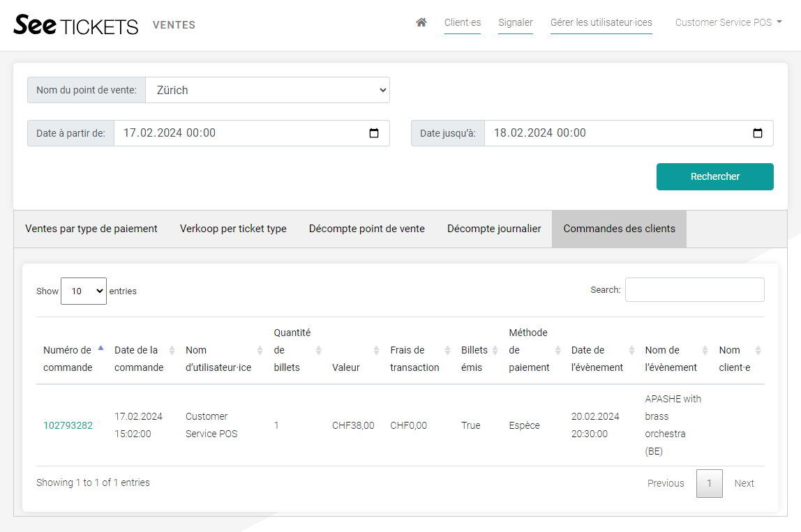Open Customer Service POS account menu
This screenshot has height=532, width=801.
[x=728, y=22]
